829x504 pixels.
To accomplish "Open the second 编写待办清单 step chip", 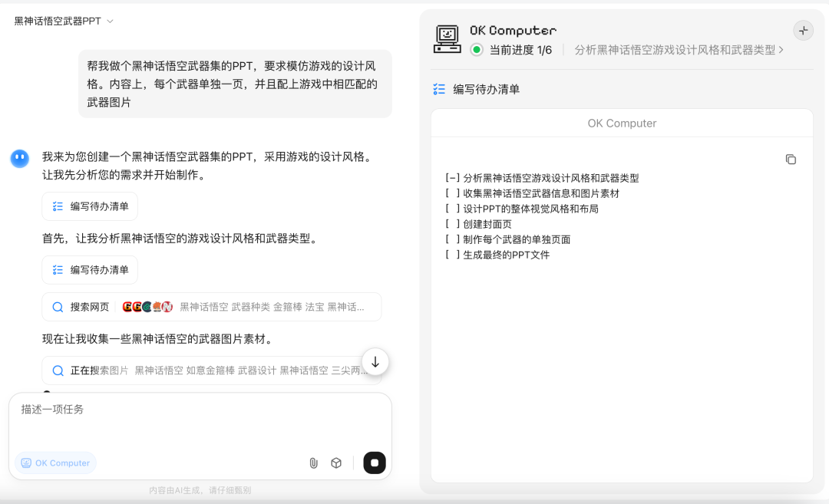I will tap(90, 270).
